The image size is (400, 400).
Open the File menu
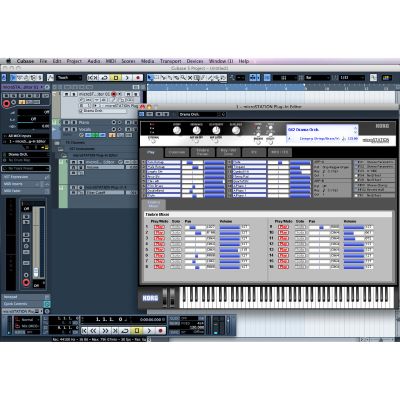43,61
